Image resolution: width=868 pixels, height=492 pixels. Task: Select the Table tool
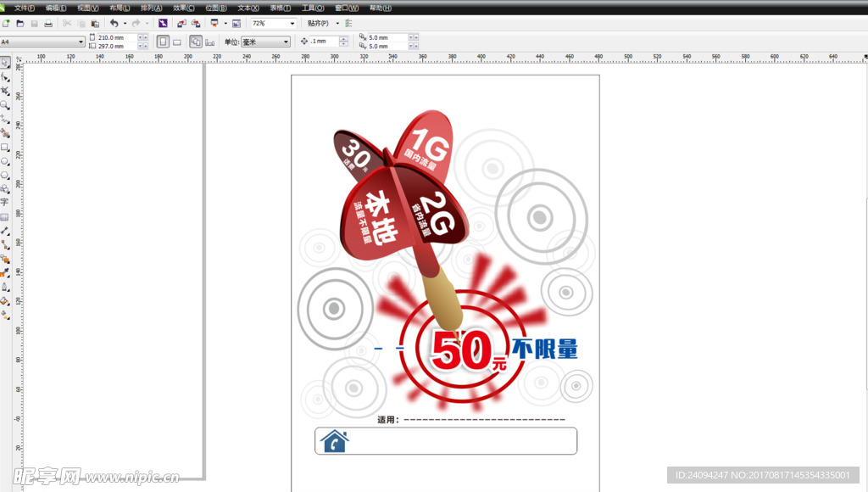5,216
